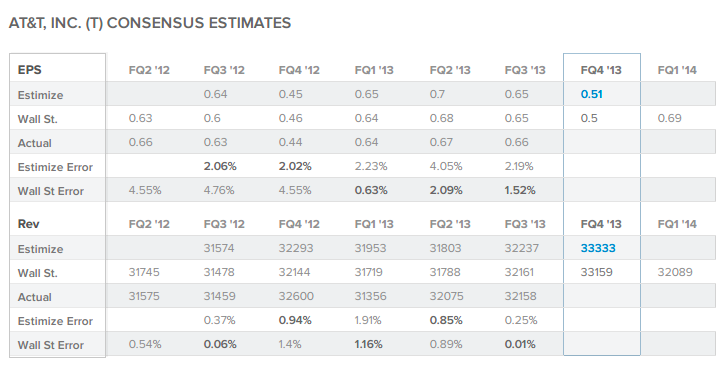Click the bold 0.01% Wall St revenue error

point(520,344)
